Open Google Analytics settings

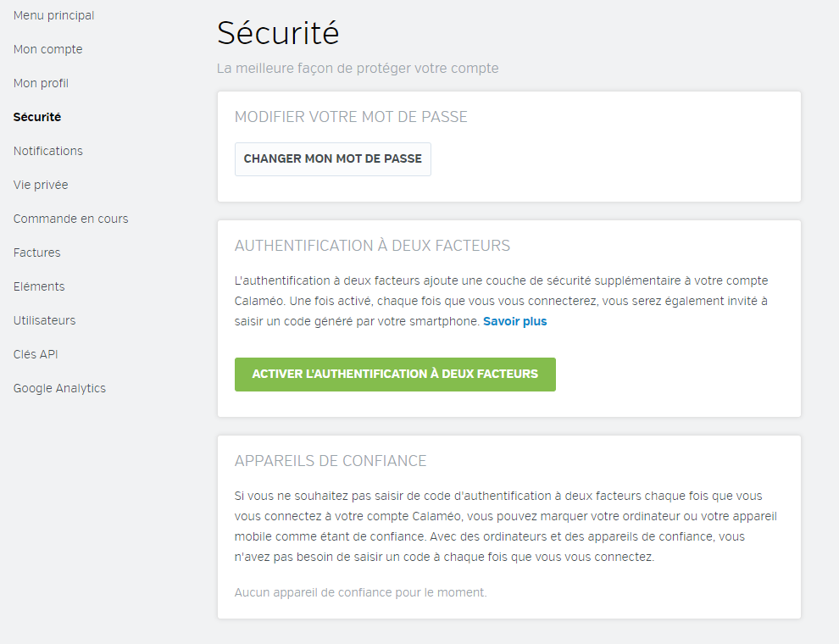(x=59, y=388)
